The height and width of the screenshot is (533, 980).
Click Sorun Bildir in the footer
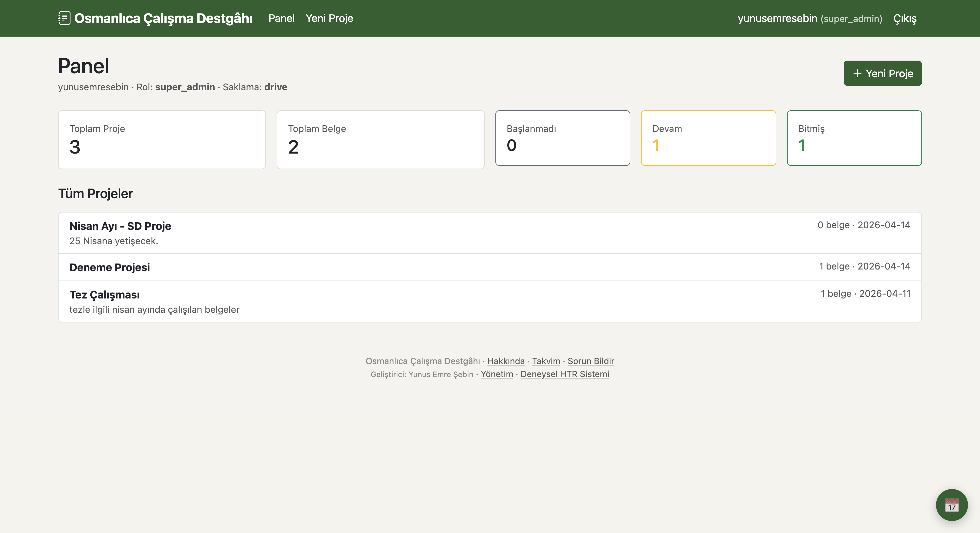click(x=590, y=361)
